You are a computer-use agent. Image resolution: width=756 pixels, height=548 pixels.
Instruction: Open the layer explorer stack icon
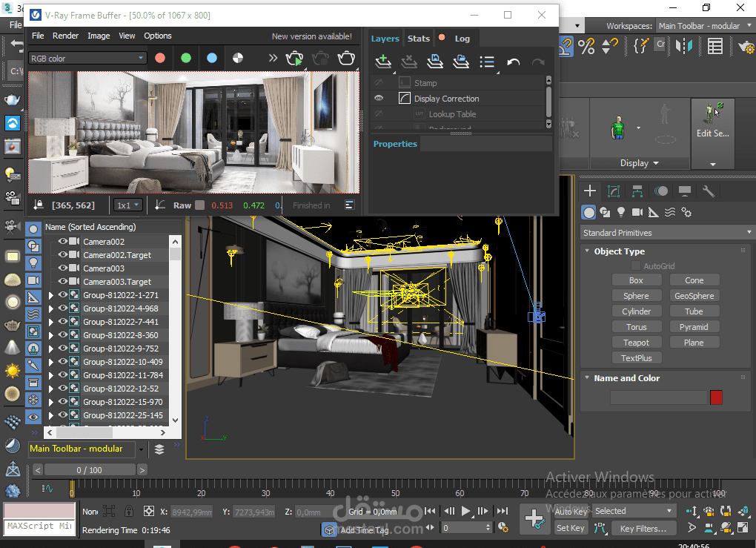[159, 449]
